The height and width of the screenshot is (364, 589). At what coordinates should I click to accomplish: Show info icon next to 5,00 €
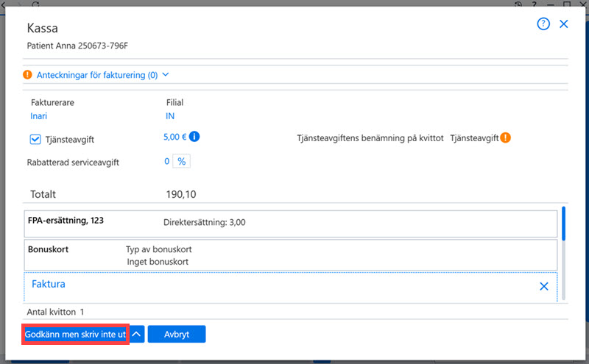[x=194, y=137]
